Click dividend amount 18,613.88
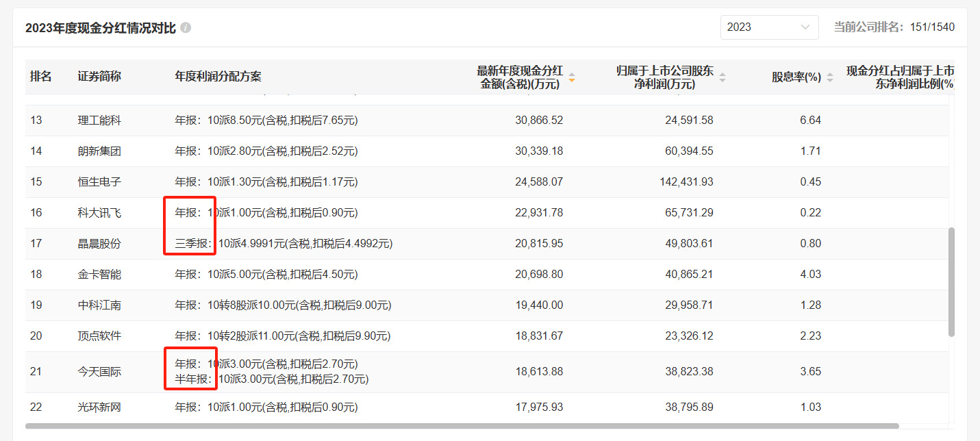The image size is (980, 441). 539,372
